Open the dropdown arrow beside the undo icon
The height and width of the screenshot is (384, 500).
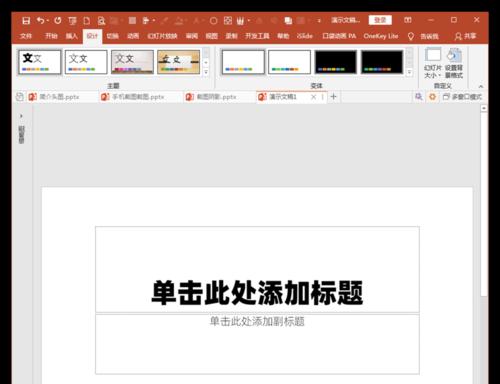point(48,21)
